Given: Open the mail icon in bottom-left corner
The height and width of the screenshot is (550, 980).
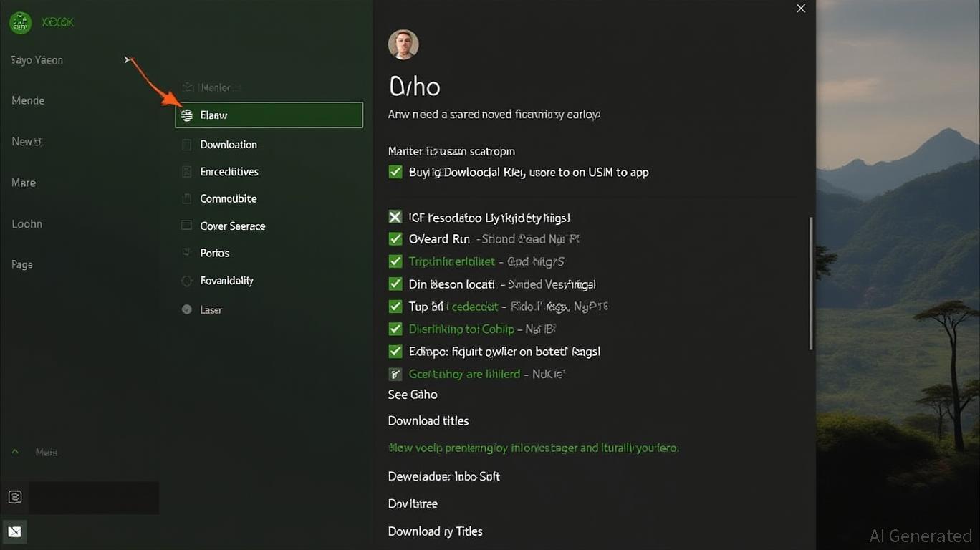Looking at the screenshot, I should coord(14,531).
